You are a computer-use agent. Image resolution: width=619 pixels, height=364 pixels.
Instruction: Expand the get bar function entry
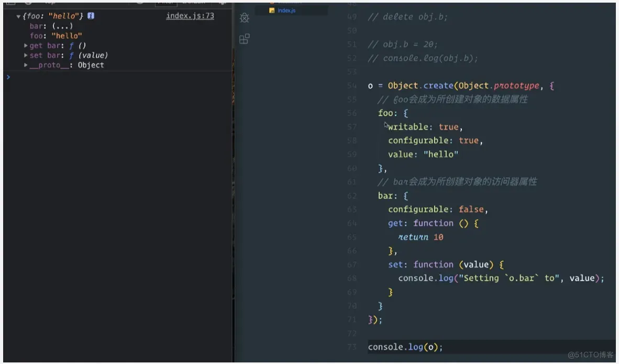[x=26, y=46]
